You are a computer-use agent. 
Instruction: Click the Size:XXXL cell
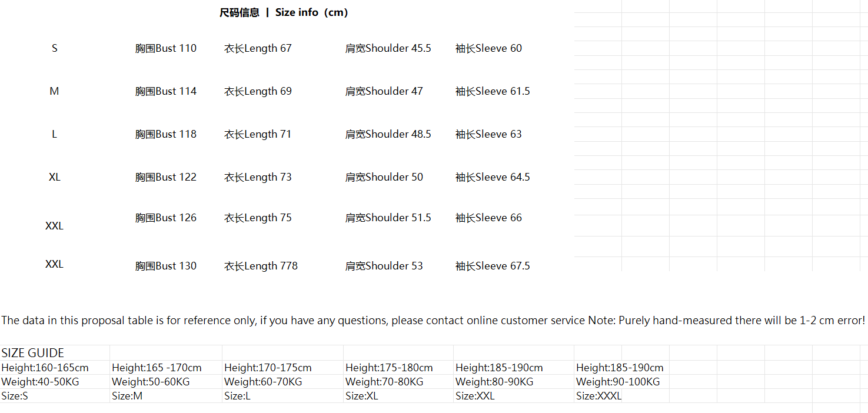598,396
